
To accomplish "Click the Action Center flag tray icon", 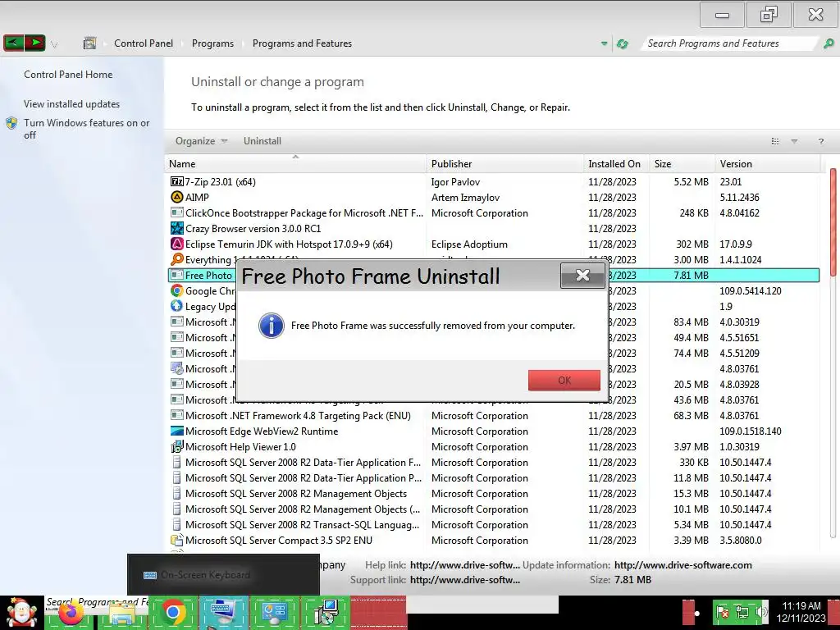I will (x=723, y=612).
